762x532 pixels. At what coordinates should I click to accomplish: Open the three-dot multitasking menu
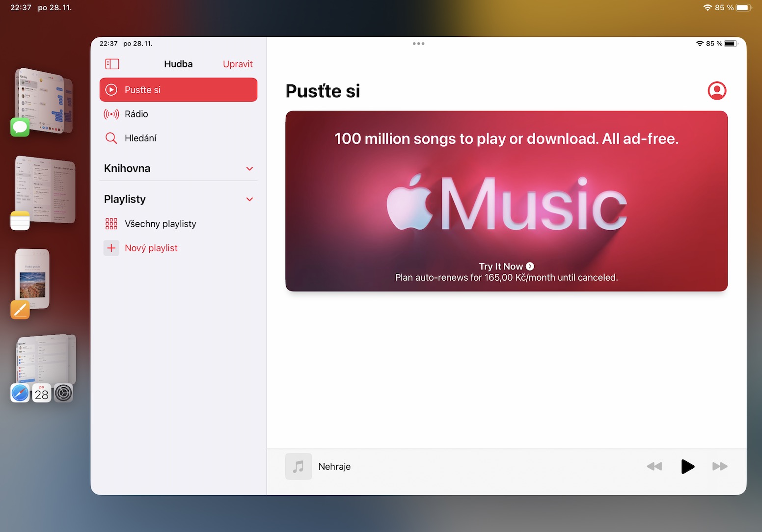[x=418, y=44]
